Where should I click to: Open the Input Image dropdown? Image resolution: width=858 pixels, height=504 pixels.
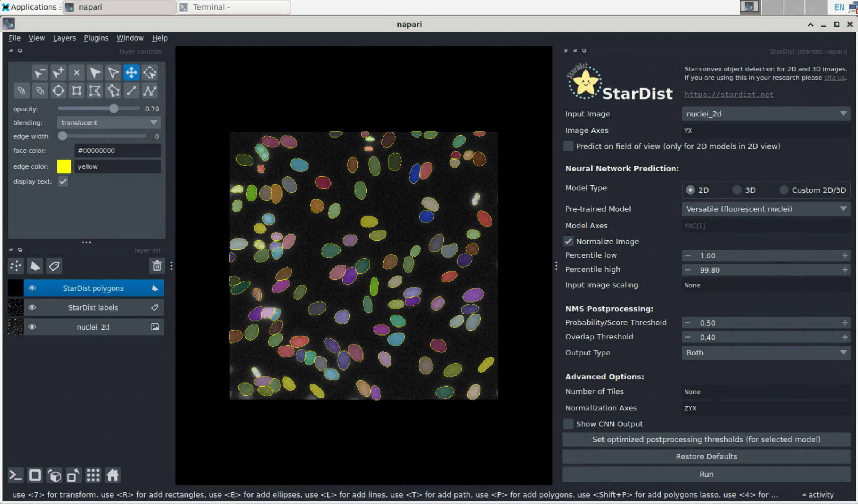coord(766,114)
